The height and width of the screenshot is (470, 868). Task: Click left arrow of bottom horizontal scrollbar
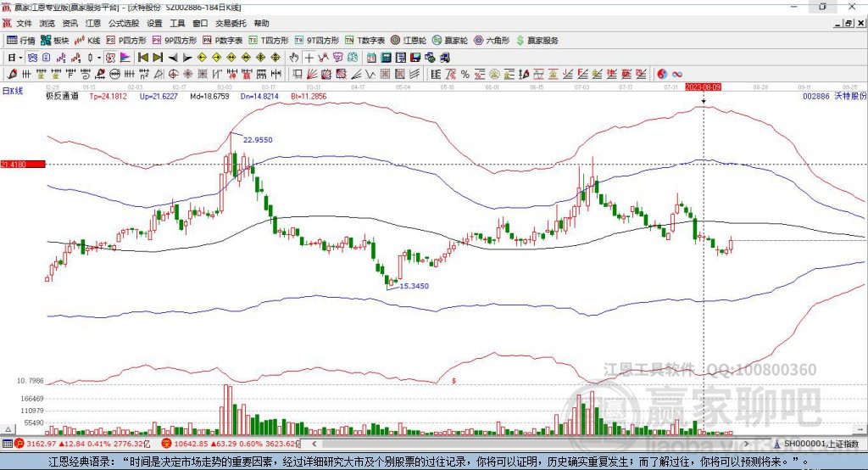pyautogui.click(x=314, y=444)
